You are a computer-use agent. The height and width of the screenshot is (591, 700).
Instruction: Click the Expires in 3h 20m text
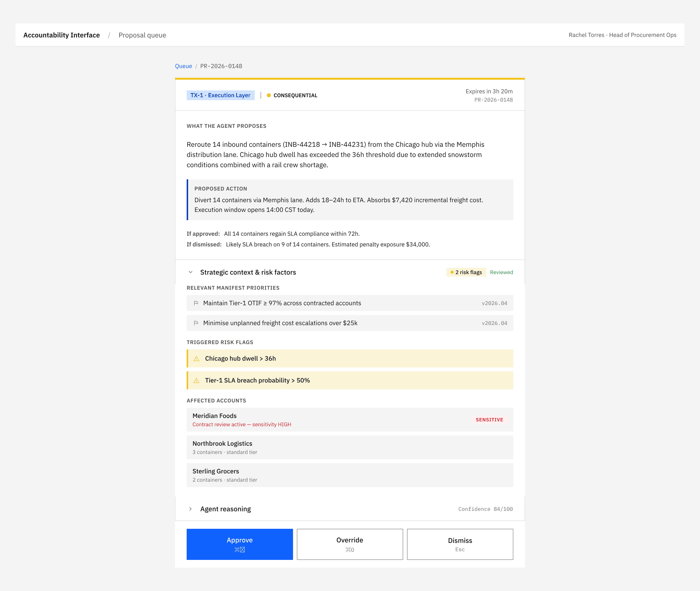point(489,91)
